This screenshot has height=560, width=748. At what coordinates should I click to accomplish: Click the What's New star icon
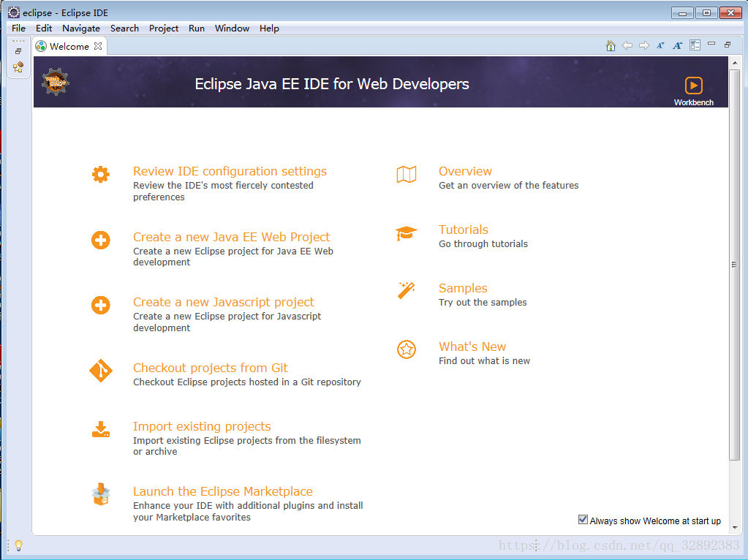tap(407, 349)
